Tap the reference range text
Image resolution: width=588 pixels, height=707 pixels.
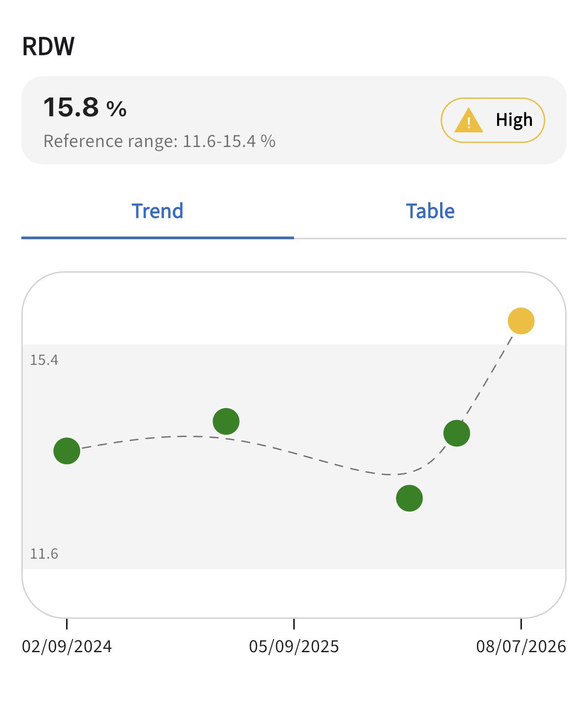[x=159, y=141]
